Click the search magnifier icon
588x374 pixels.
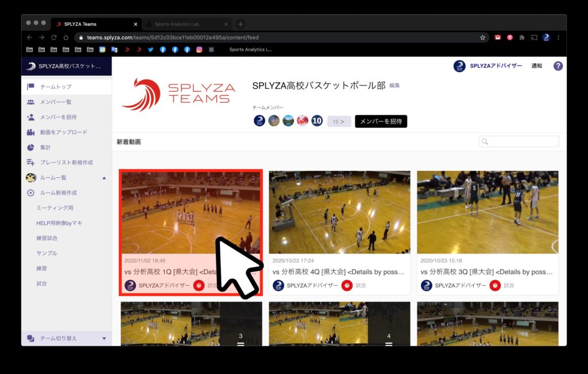485,142
